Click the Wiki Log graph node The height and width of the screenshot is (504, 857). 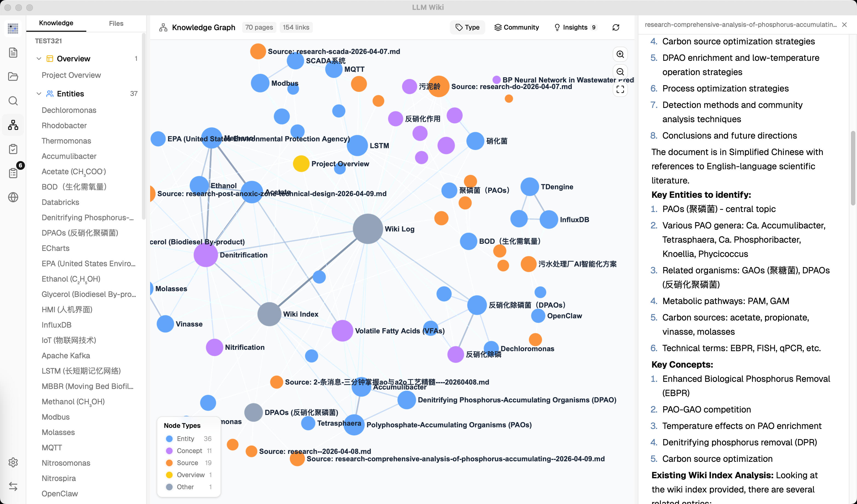(x=368, y=228)
